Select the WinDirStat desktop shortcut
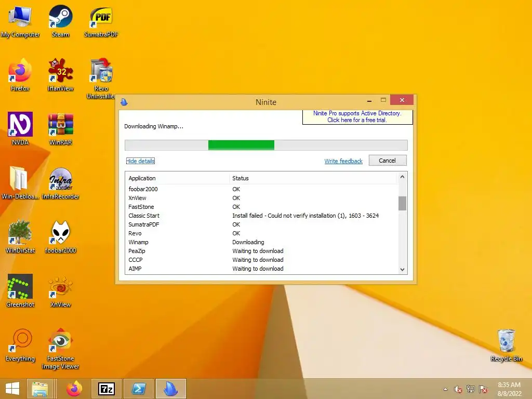532x399 pixels. [x=20, y=237]
